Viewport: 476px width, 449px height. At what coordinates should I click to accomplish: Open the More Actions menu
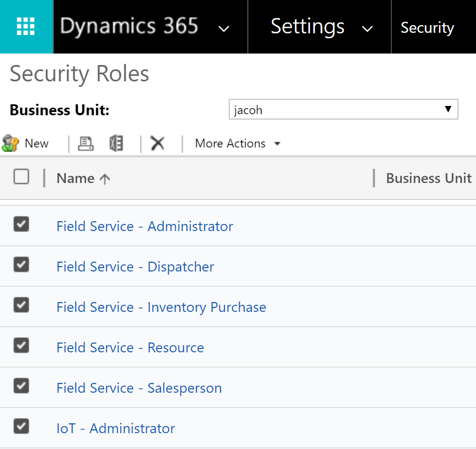point(237,144)
